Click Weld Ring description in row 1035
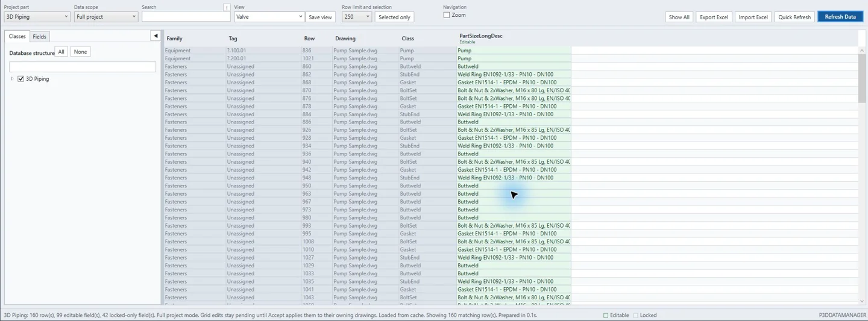868x321 pixels. 514,281
